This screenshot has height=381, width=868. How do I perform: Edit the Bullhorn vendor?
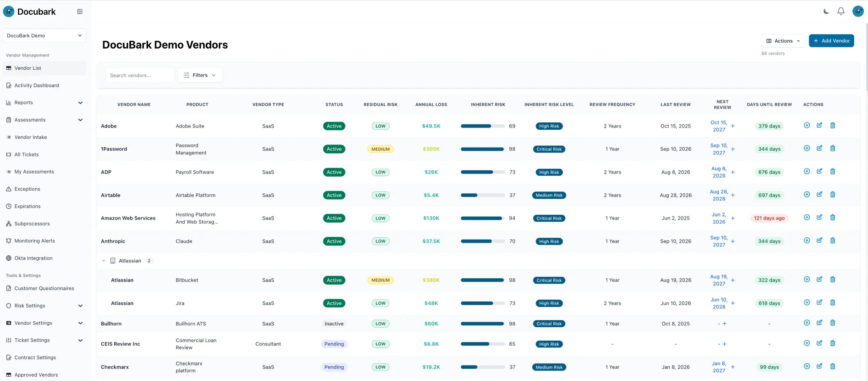coord(819,323)
